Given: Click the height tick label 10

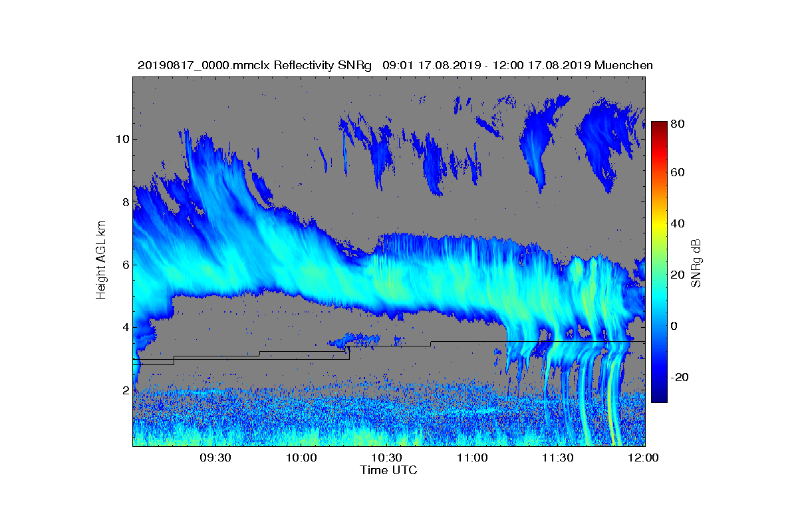Looking at the screenshot, I should pos(122,139).
